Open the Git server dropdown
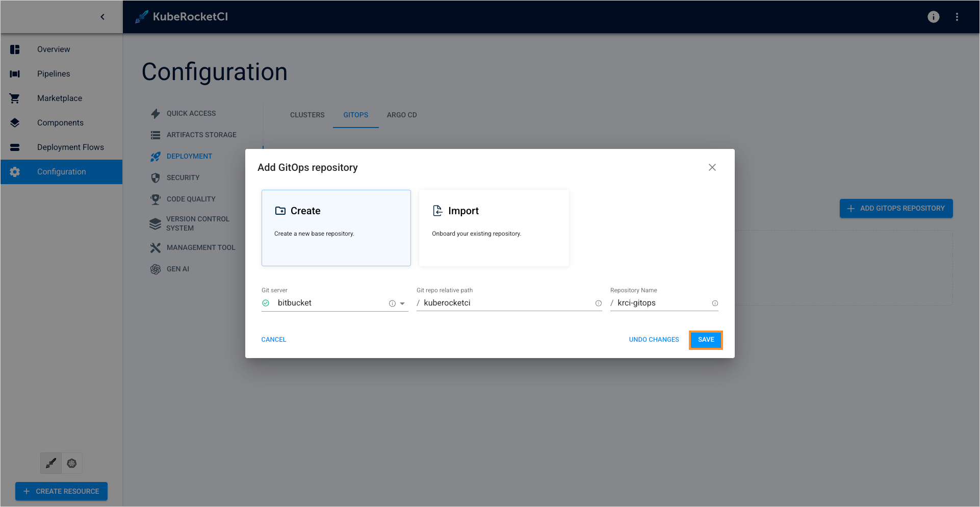Screen dimensions: 980x507 click(403, 303)
